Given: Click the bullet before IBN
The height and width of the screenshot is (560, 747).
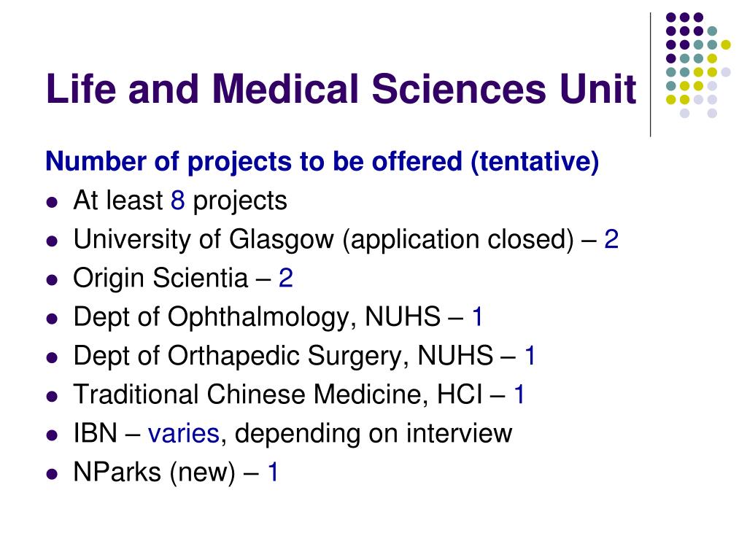Looking at the screenshot, I should (52, 435).
